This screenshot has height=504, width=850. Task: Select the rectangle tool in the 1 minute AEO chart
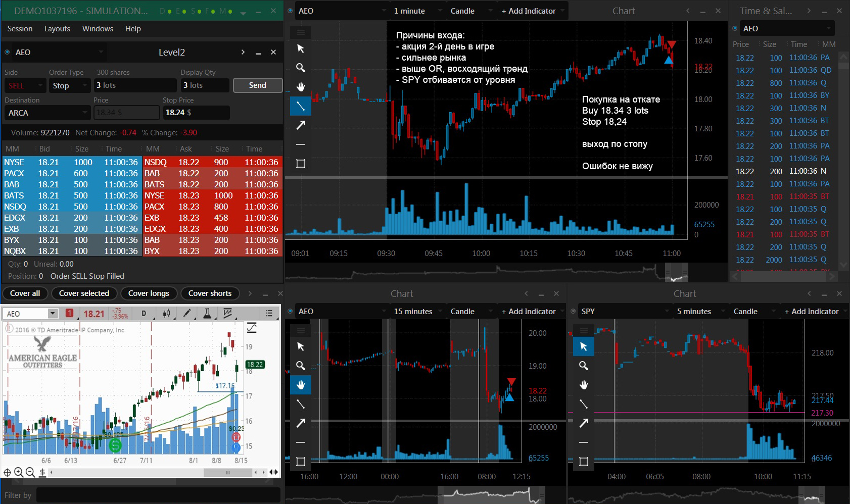301,164
